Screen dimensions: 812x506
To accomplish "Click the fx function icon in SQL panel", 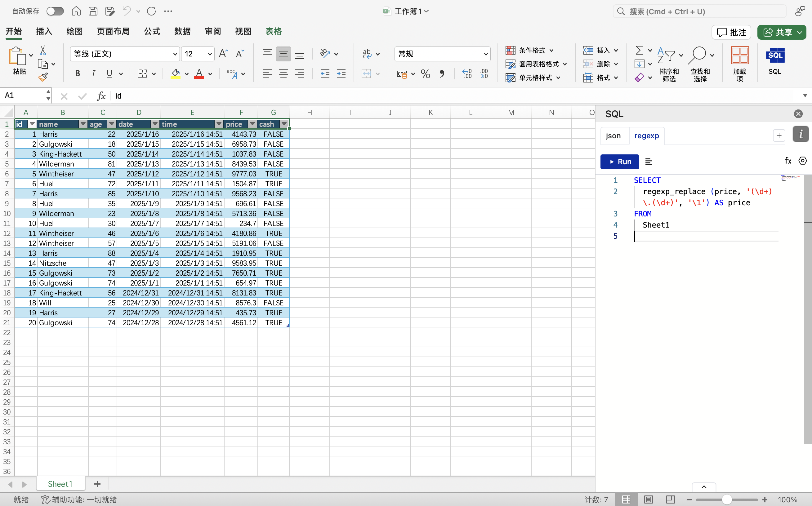I will (x=788, y=161).
